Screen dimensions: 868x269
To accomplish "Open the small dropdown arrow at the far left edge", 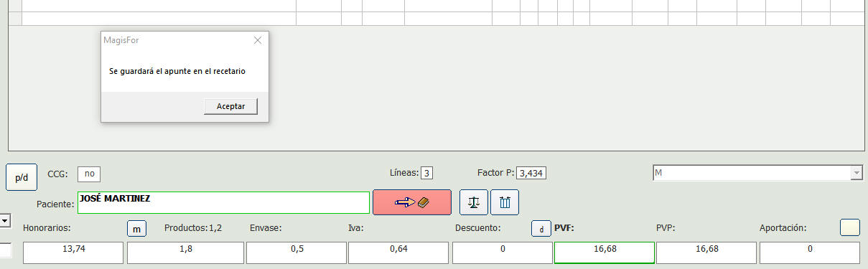I will tap(5, 221).
